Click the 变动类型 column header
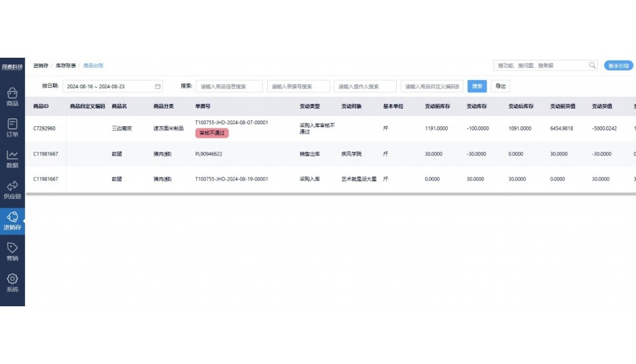Viewport: 636px width, 364px height. click(x=309, y=106)
